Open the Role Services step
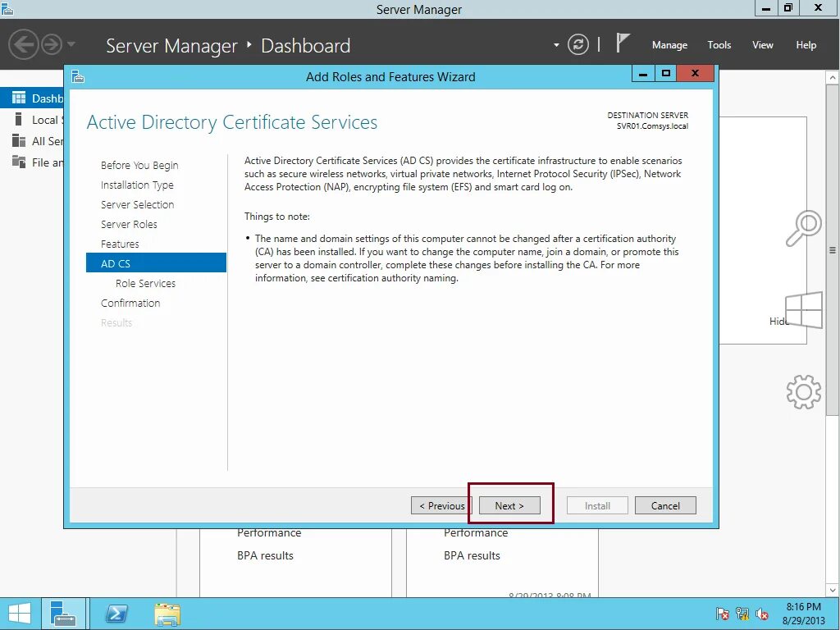This screenshot has height=630, width=840. click(x=145, y=283)
